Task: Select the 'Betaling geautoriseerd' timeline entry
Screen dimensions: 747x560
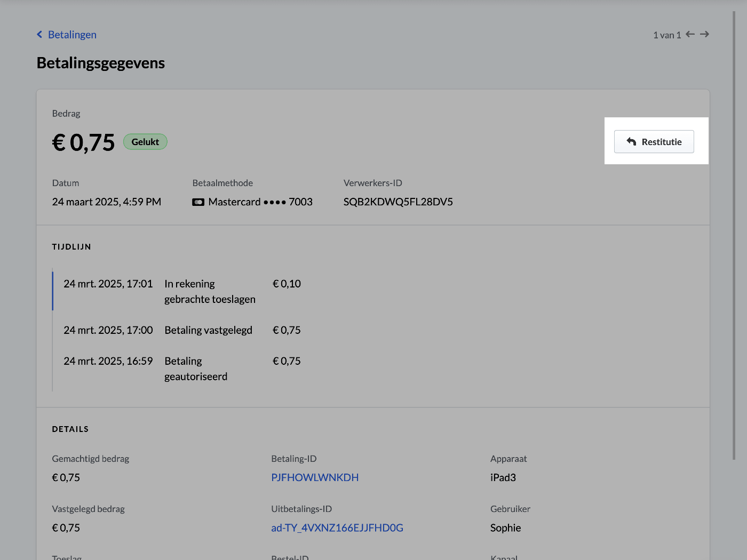Action: click(182, 369)
